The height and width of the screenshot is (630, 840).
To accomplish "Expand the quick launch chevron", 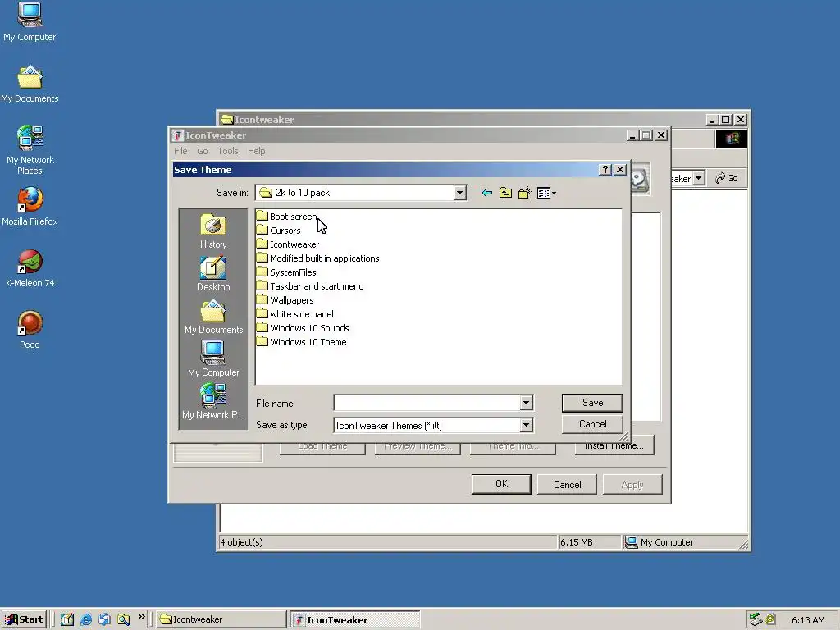I will [x=141, y=617].
